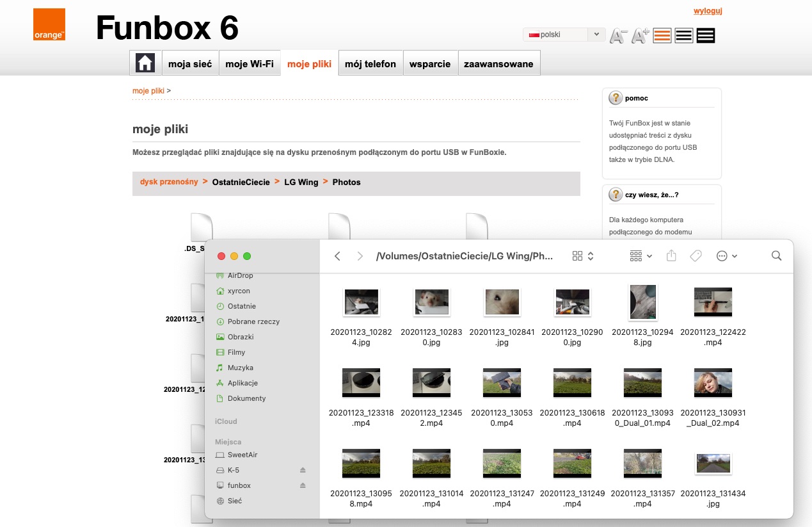812x527 pixels.
Task: Open Finder more actions menu
Action: [727, 256]
